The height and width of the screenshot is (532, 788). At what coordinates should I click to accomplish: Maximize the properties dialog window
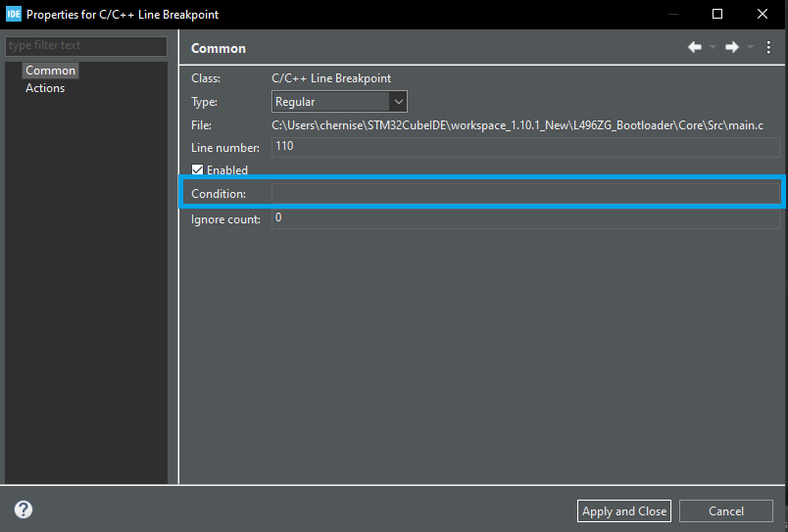click(717, 14)
